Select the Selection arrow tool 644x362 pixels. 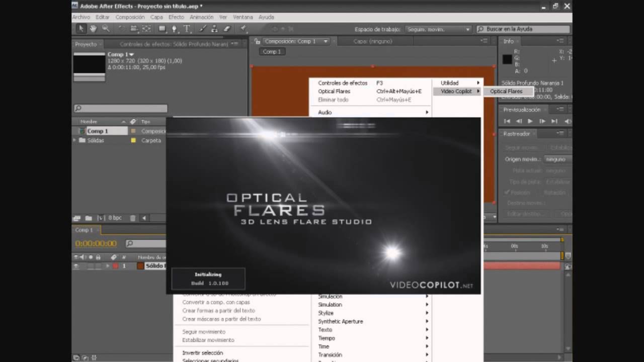(x=81, y=29)
